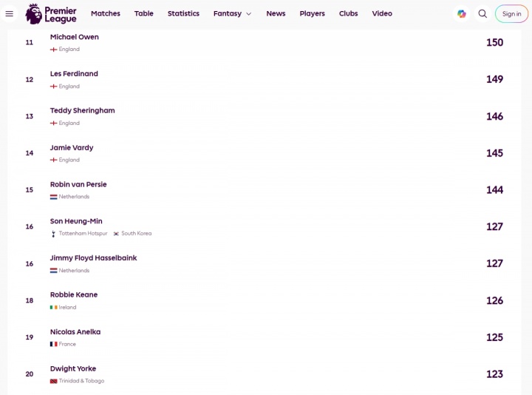Go to the Table page
Screen dimensions: 532x395
tap(144, 13)
